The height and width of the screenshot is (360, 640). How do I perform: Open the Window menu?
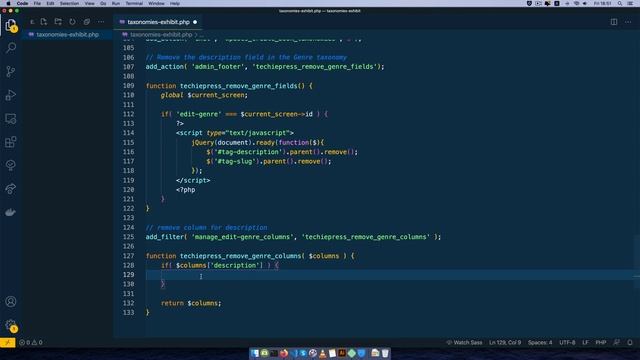point(156,3)
